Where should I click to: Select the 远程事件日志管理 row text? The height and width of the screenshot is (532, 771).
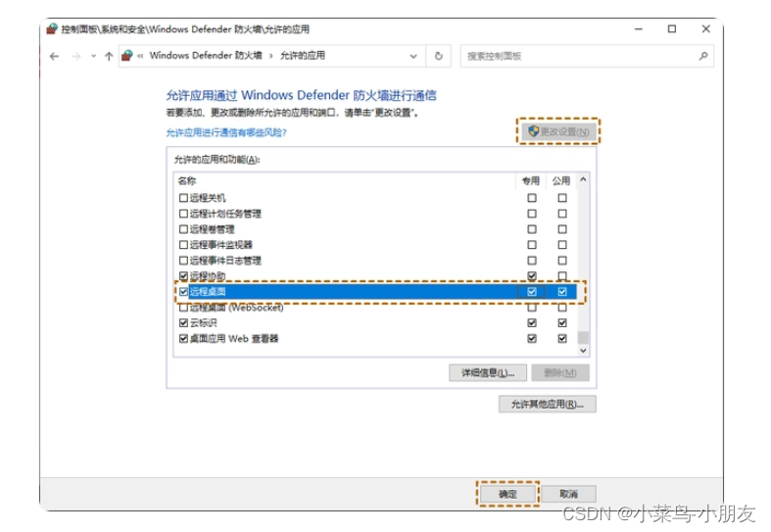tap(225, 260)
